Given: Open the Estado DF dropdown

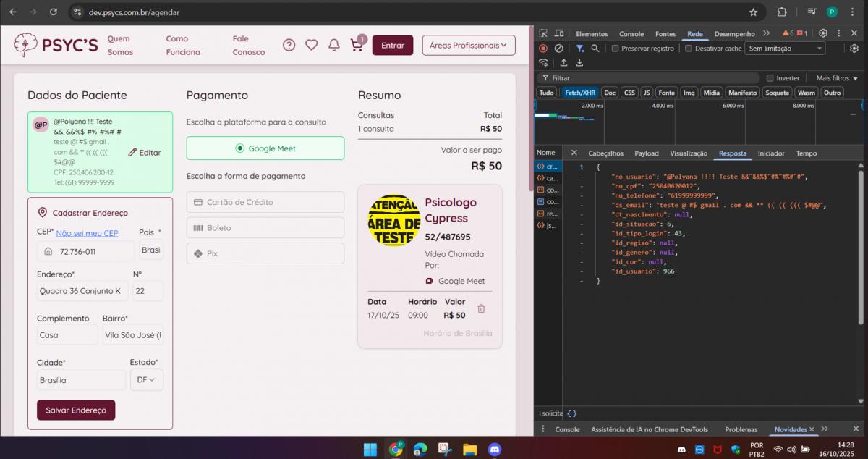Looking at the screenshot, I should click(146, 379).
